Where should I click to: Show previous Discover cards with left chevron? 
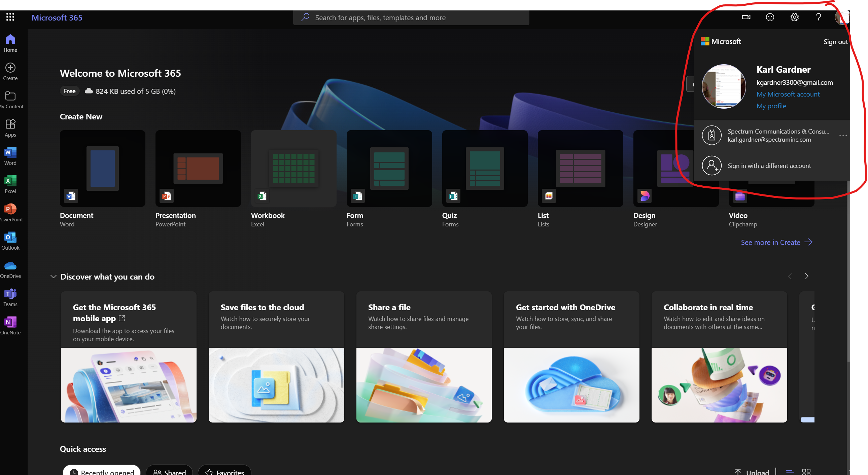(x=790, y=276)
